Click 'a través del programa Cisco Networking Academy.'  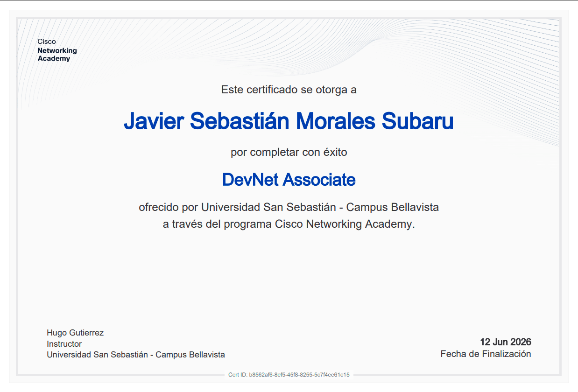tap(289, 224)
